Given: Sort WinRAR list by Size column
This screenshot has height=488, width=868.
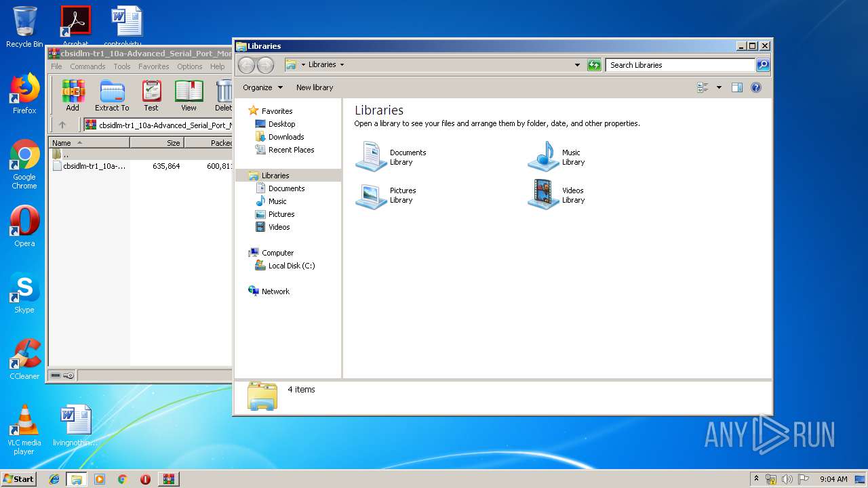Looking at the screenshot, I should coord(157,143).
